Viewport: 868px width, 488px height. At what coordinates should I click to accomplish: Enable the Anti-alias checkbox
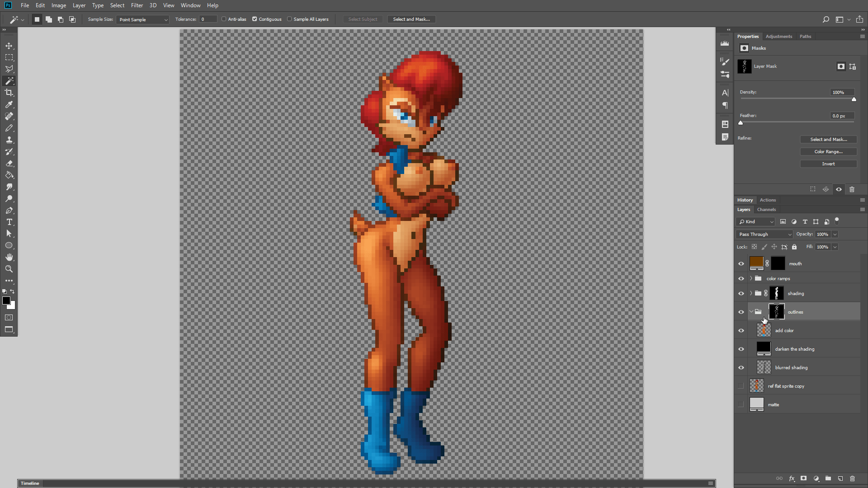click(224, 19)
